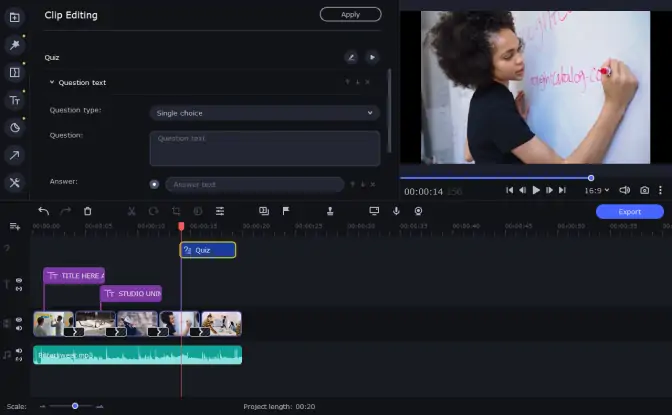The width and height of the screenshot is (672, 415).
Task: Remove the answer row
Action: [373, 184]
